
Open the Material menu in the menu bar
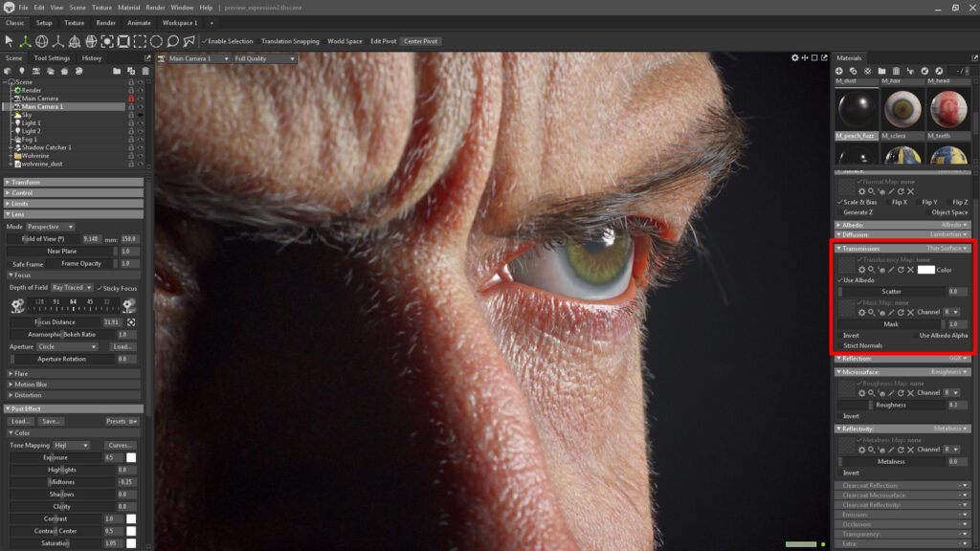(x=127, y=6)
